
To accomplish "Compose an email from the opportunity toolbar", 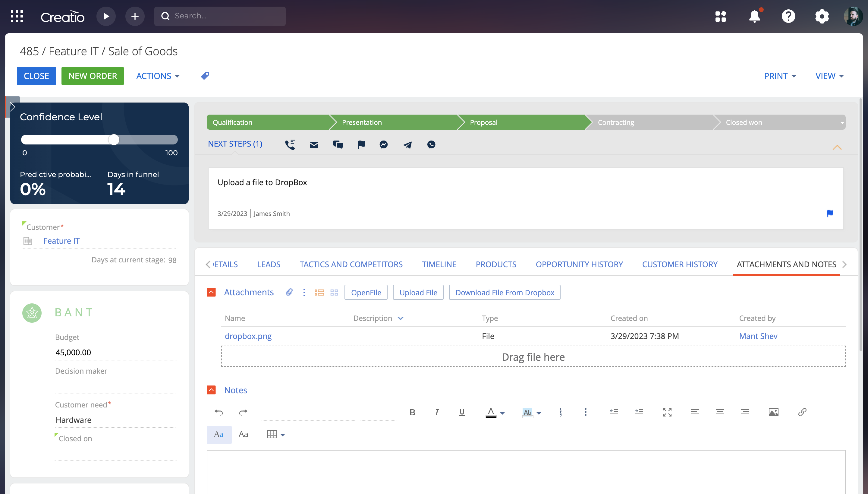I will coord(314,144).
